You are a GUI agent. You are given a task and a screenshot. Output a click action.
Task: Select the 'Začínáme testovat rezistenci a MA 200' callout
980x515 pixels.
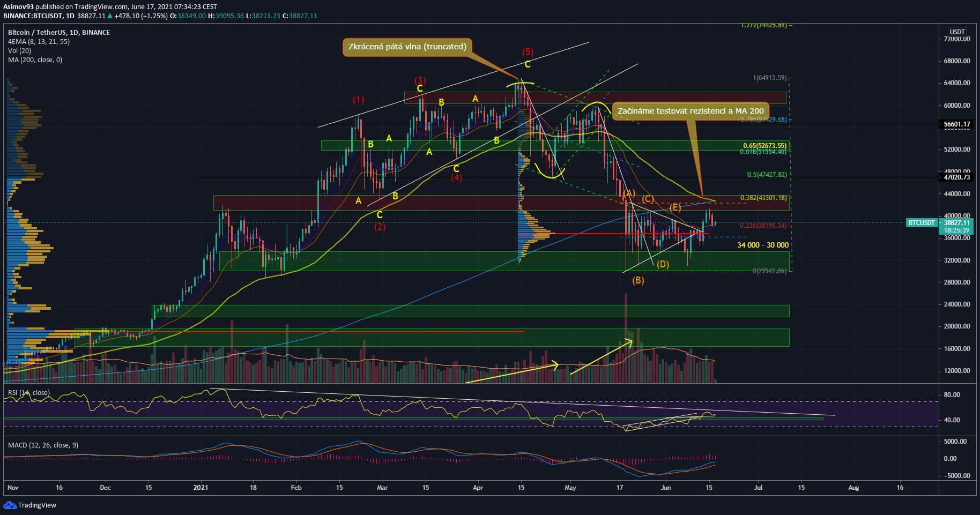pyautogui.click(x=691, y=111)
